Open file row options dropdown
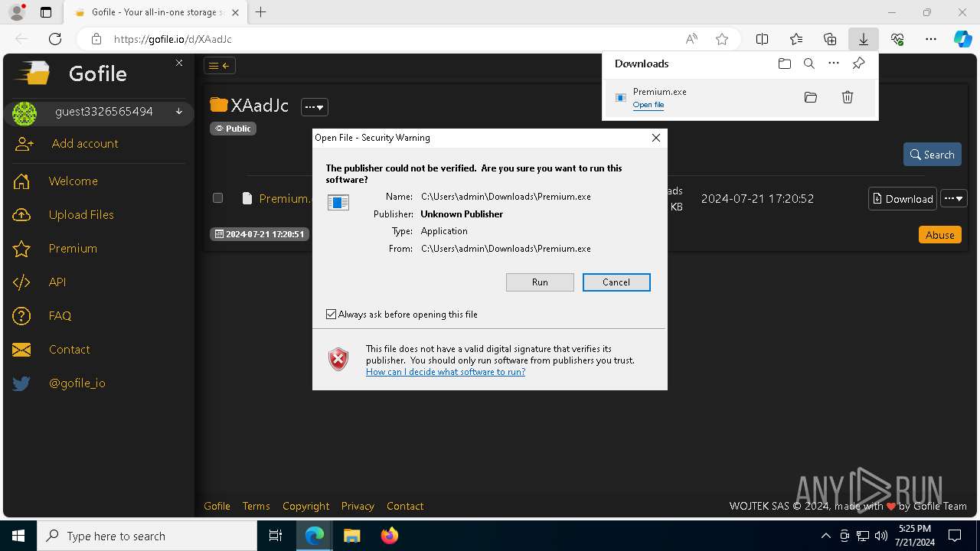 point(953,199)
